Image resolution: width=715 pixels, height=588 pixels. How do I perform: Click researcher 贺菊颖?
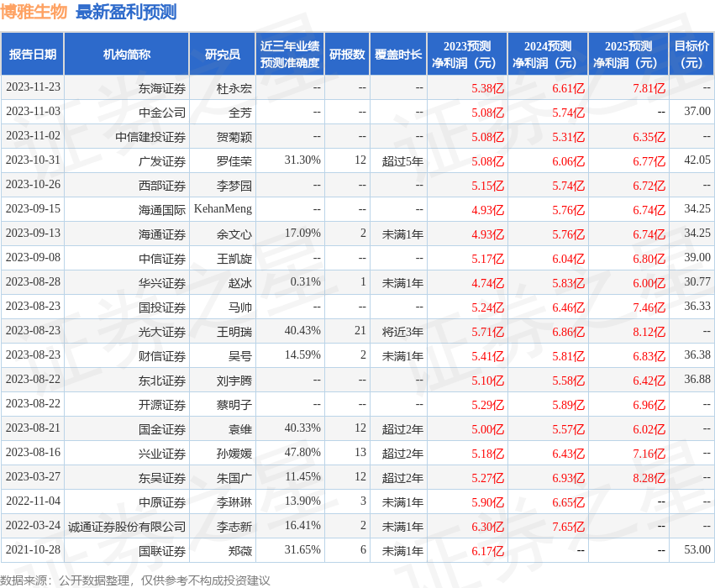point(234,137)
